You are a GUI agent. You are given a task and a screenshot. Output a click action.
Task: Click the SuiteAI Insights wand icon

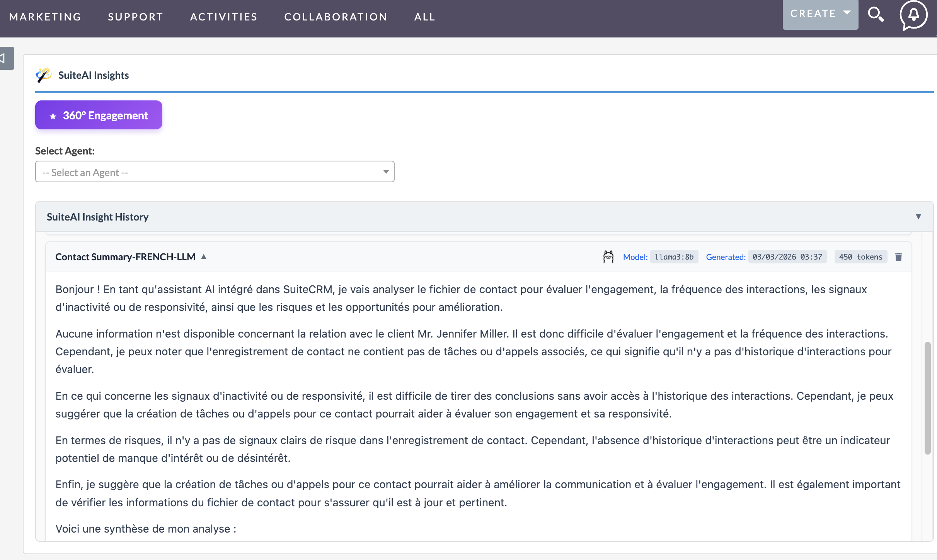pos(43,75)
